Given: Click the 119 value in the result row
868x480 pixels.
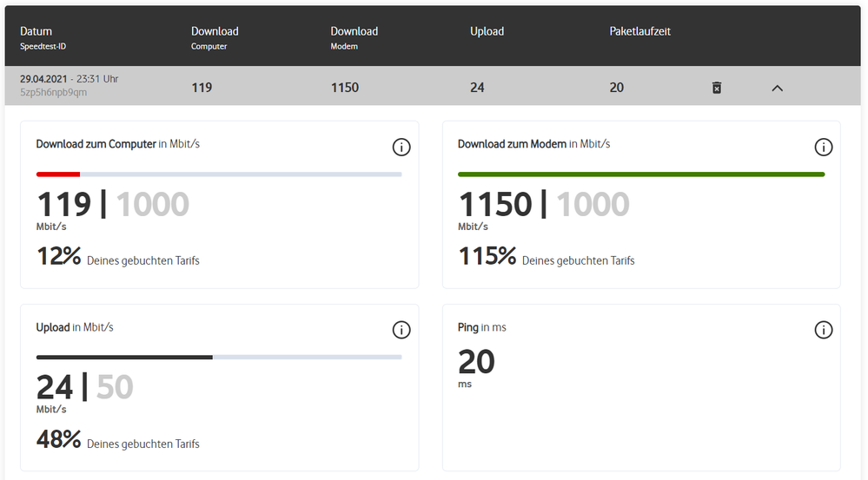Looking at the screenshot, I should point(202,88).
